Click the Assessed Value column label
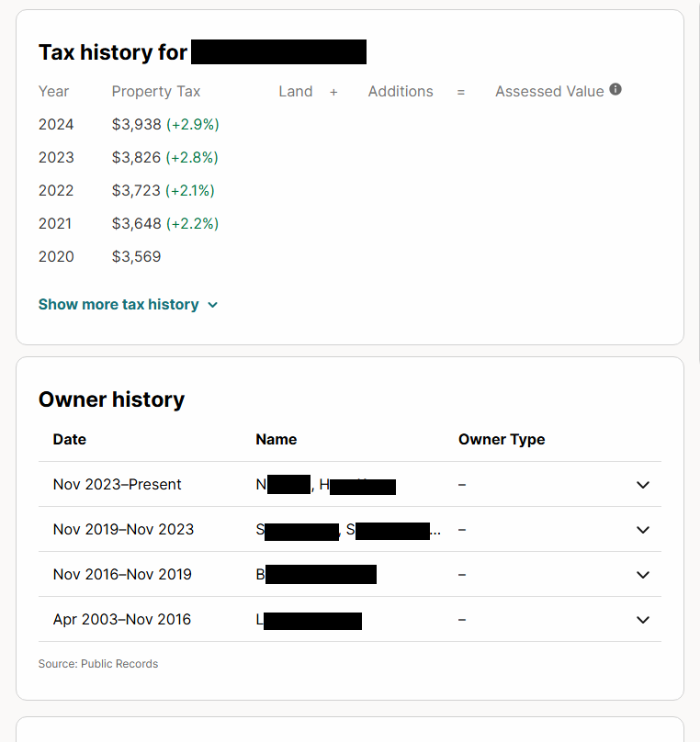 (x=549, y=92)
